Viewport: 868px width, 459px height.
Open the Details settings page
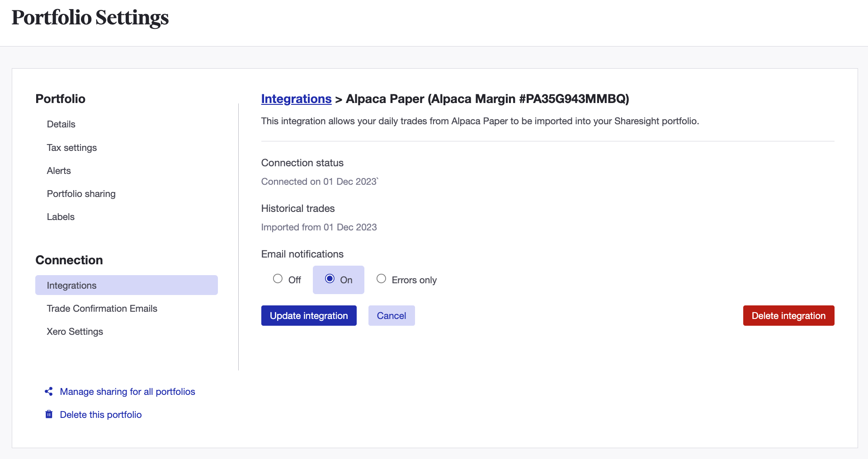coord(61,124)
